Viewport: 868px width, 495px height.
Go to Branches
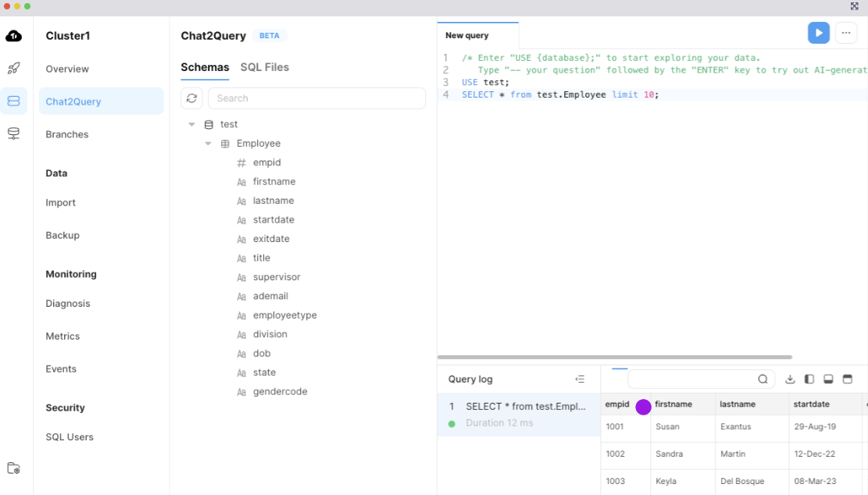67,134
